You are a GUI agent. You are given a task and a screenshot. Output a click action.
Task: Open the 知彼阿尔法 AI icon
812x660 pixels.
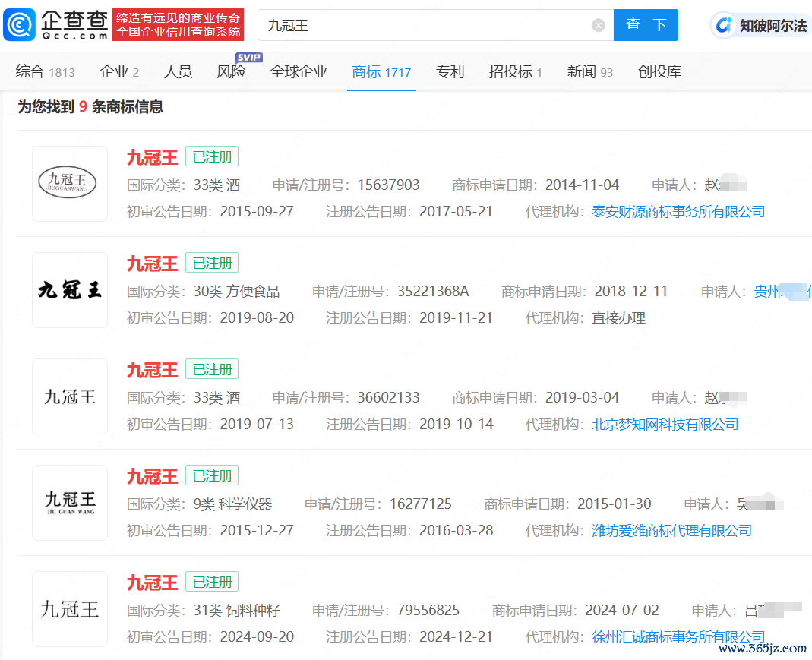[723, 25]
